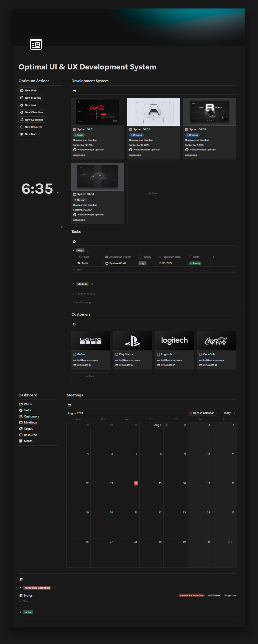The width and height of the screenshot is (258, 644).
Task: Toggle the checkmark on the Tasks row
Action: [x=79, y=263]
